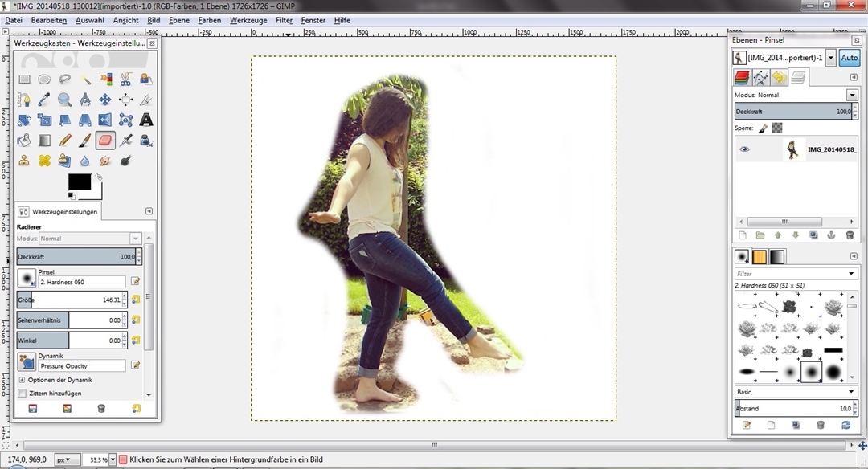868x469 pixels.
Task: Choose the Free Select lasso tool
Action: point(65,80)
